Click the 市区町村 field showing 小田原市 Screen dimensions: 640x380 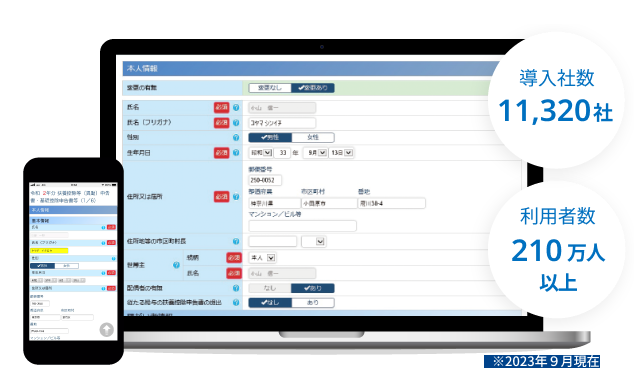(329, 203)
